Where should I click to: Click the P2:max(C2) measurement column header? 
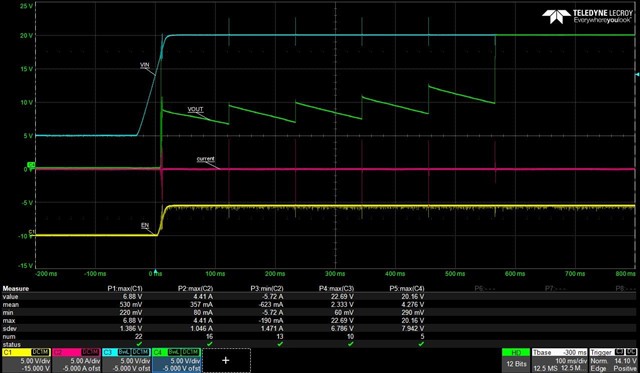click(196, 289)
